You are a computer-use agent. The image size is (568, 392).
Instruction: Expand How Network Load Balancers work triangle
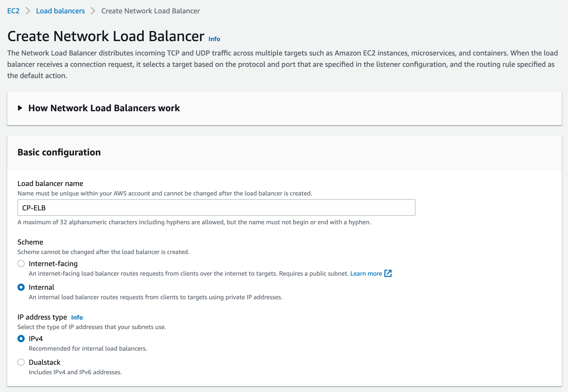pos(20,108)
